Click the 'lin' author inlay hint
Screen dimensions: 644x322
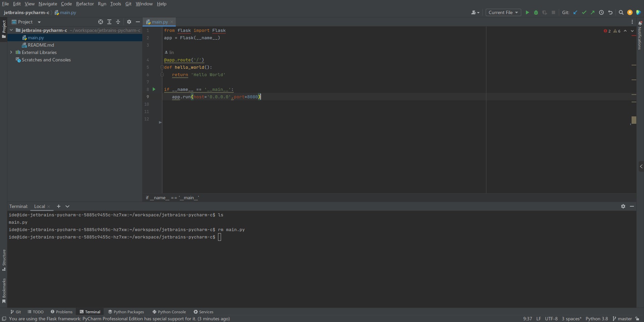[x=169, y=52]
